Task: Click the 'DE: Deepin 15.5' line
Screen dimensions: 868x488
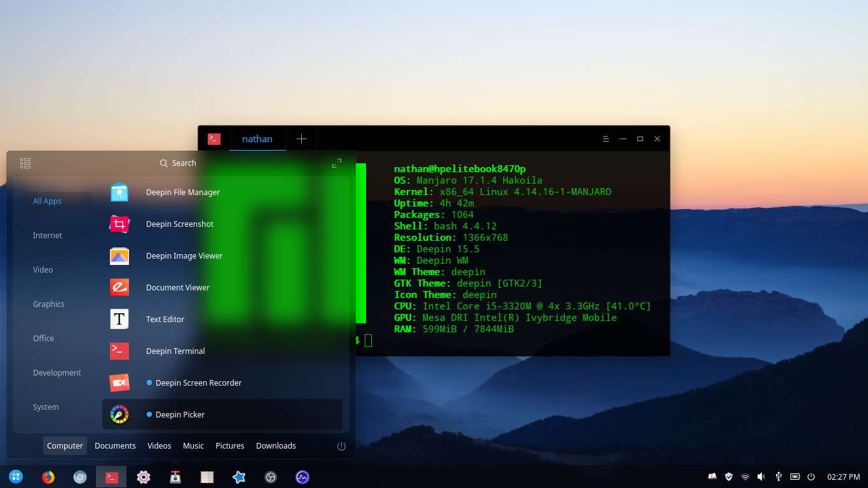Action: pyautogui.click(x=437, y=249)
